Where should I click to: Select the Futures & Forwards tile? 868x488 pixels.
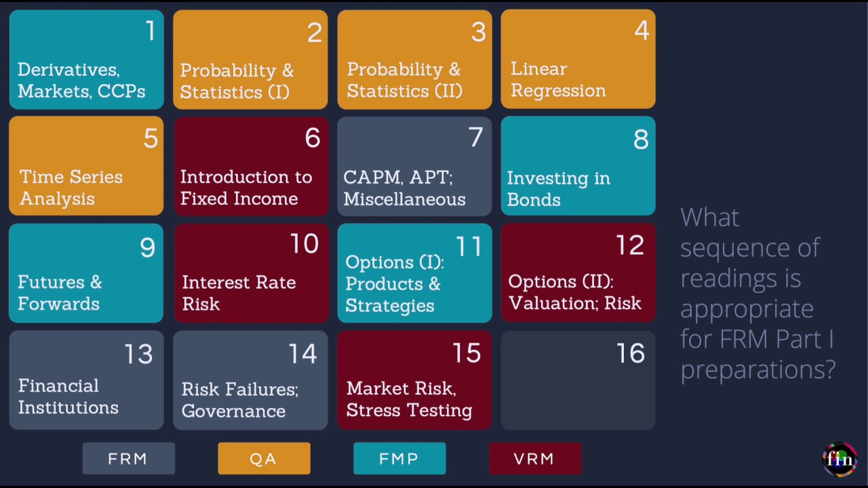[86, 273]
